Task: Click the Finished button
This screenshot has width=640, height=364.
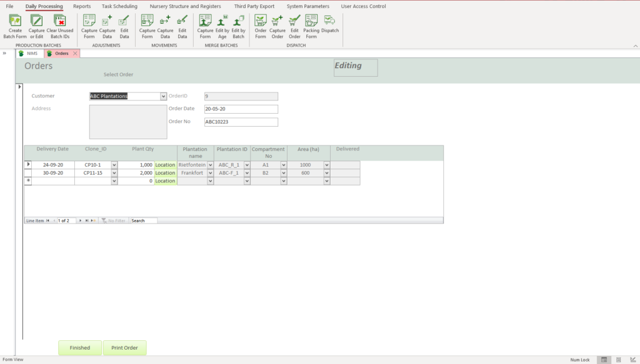Action: 80,348
